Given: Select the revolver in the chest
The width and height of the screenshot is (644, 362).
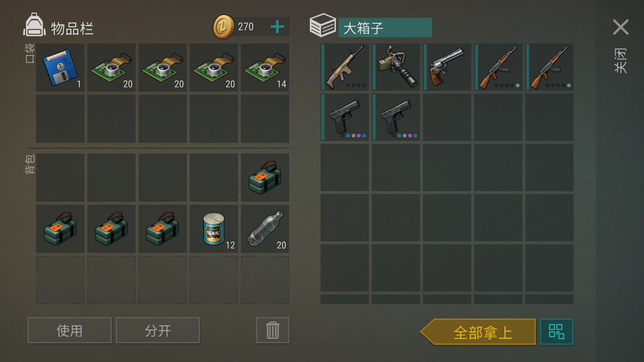Looking at the screenshot, I should (447, 67).
